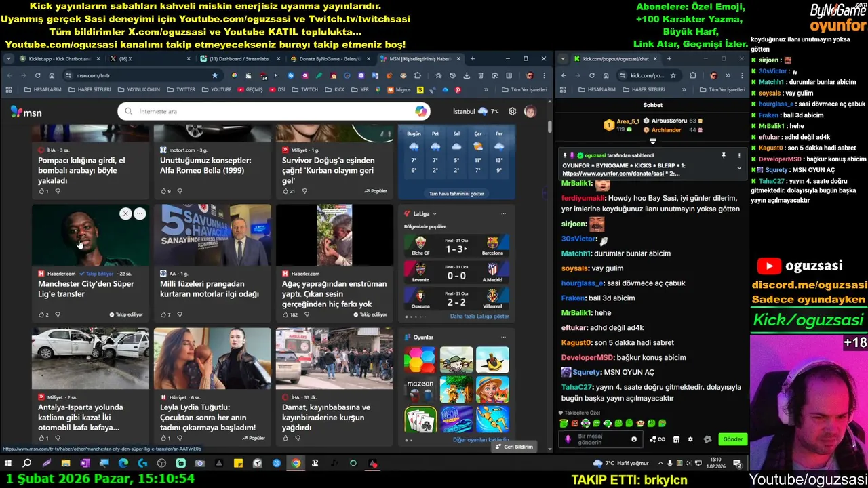
Task: Open HABER SİTELERİ bookmark folder in MSN window
Action: pyautogui.click(x=90, y=89)
